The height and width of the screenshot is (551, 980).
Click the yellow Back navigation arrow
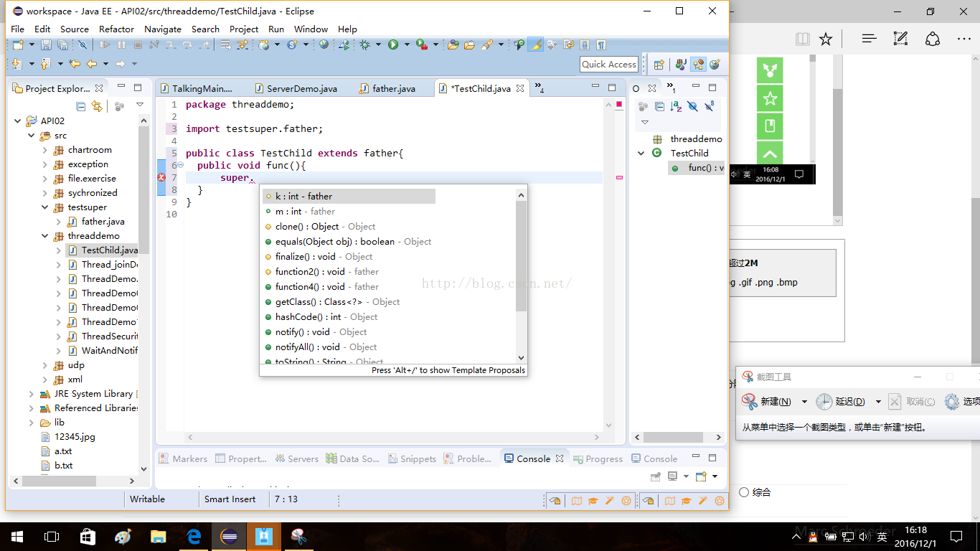tap(92, 64)
